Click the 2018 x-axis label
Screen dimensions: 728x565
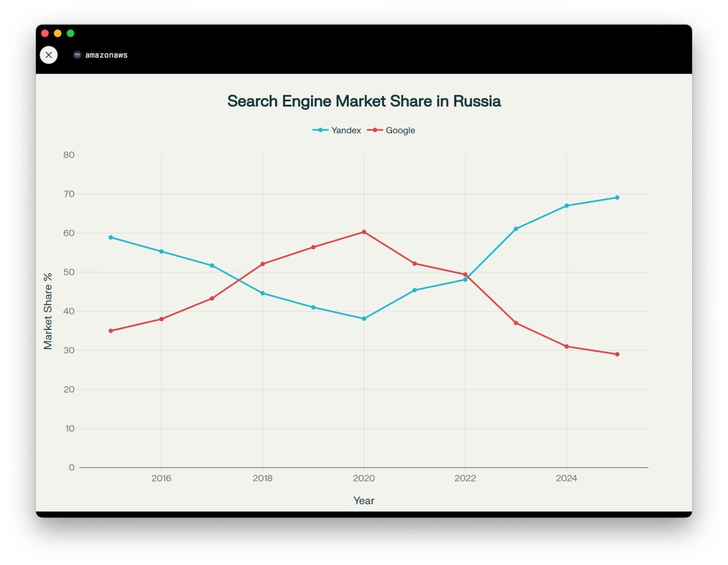(x=263, y=478)
